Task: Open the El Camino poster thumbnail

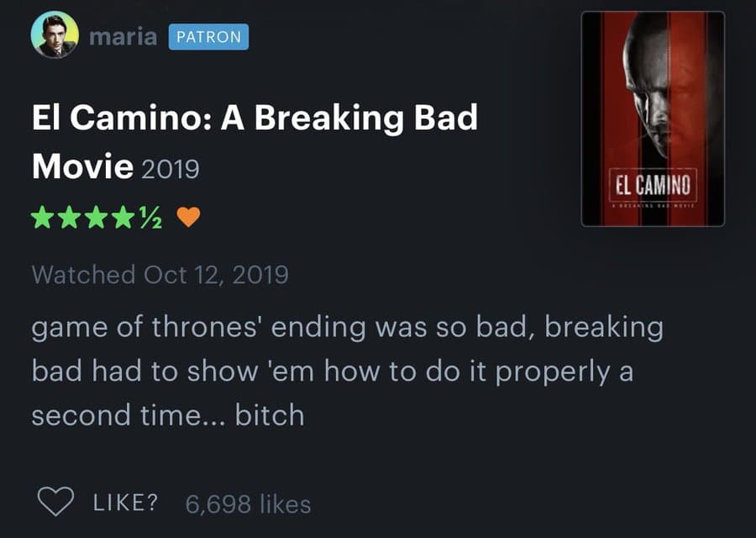Action: point(653,118)
